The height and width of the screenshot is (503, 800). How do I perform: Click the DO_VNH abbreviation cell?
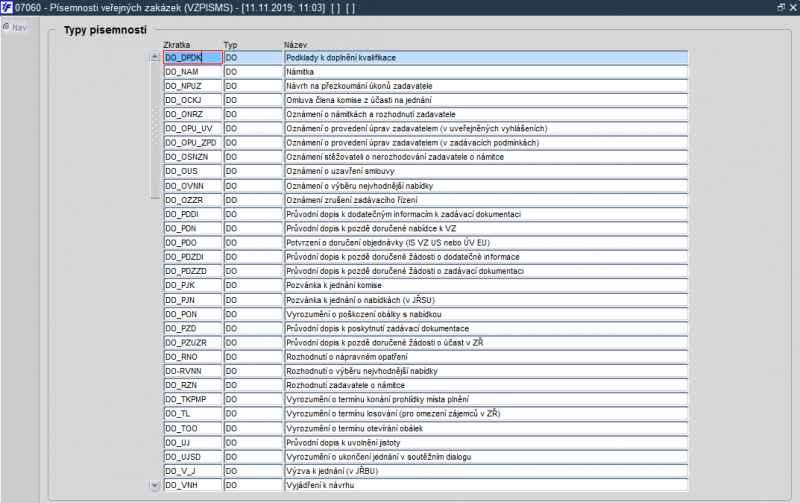[193, 485]
